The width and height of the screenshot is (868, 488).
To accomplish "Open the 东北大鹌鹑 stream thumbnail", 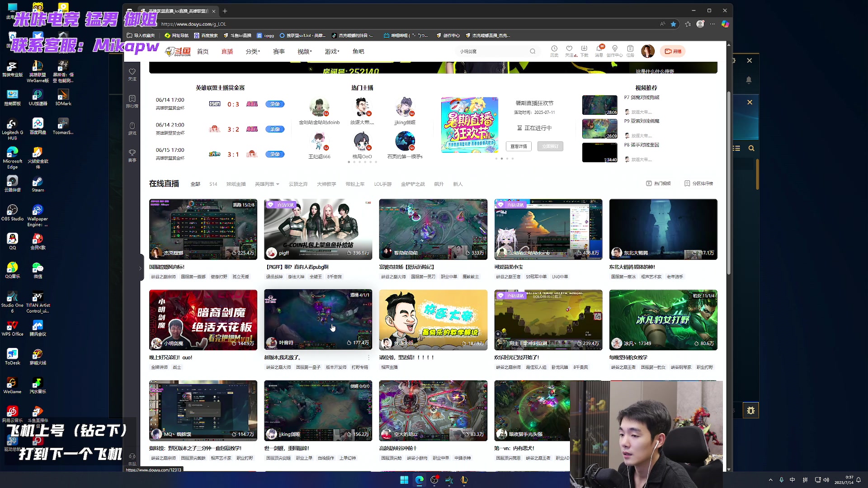I will coord(663,230).
